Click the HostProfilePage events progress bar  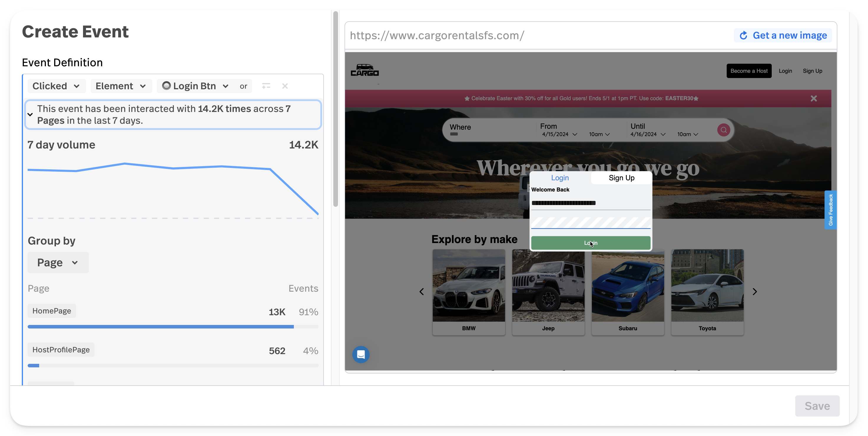pyautogui.click(x=173, y=366)
